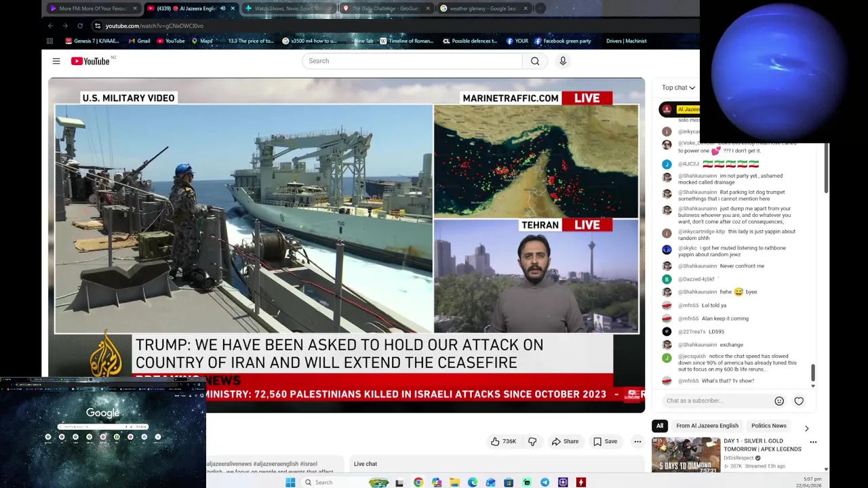
Task: Click the @Dazzed-kj5kf chat username
Action: 696,279
